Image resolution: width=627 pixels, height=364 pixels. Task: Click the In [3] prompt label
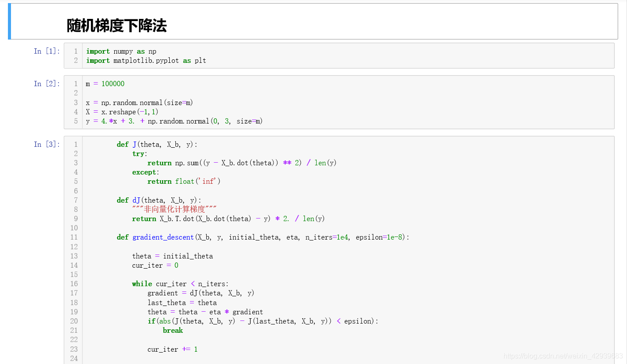point(47,144)
